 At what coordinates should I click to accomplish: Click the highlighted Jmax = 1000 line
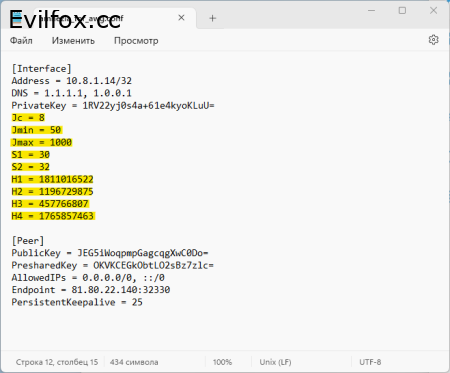pos(42,142)
